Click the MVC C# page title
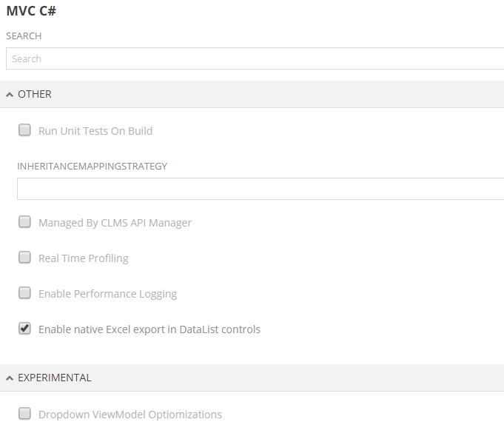Image resolution: width=504 pixels, height=439 pixels. 33,12
